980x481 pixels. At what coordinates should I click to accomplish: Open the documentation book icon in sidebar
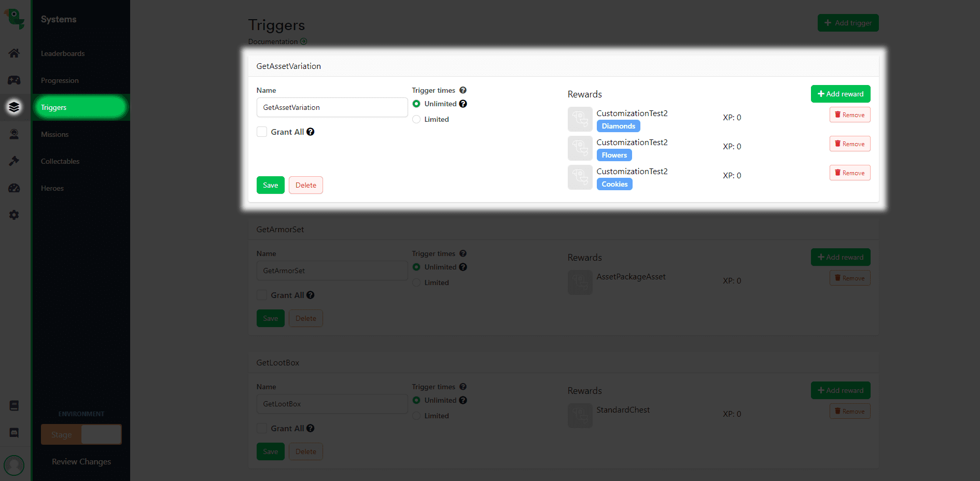click(x=14, y=406)
